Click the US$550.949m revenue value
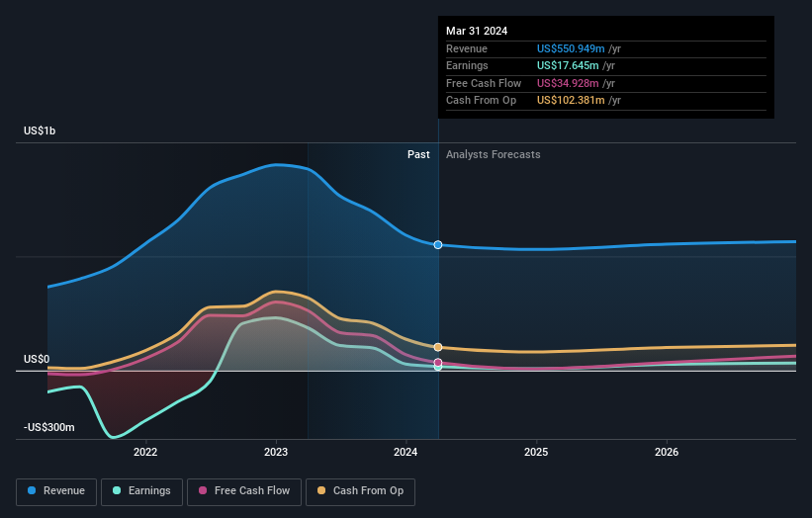The width and height of the screenshot is (812, 518). click(571, 48)
